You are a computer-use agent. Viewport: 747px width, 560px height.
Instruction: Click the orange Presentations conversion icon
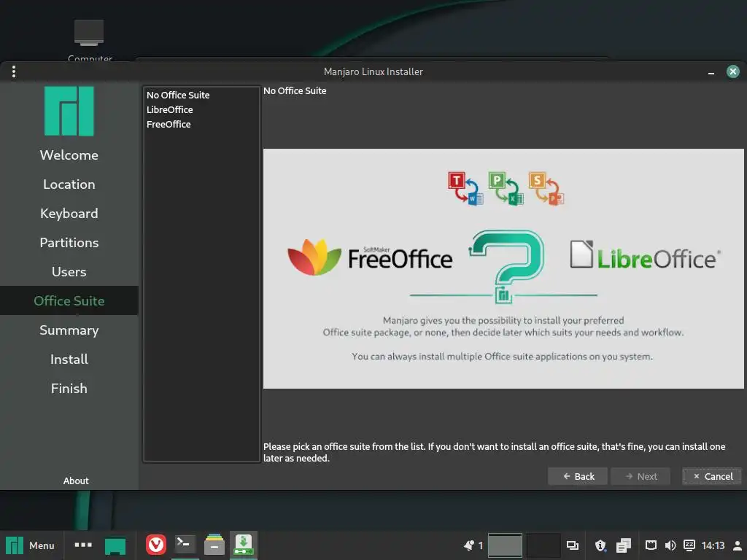(546, 189)
